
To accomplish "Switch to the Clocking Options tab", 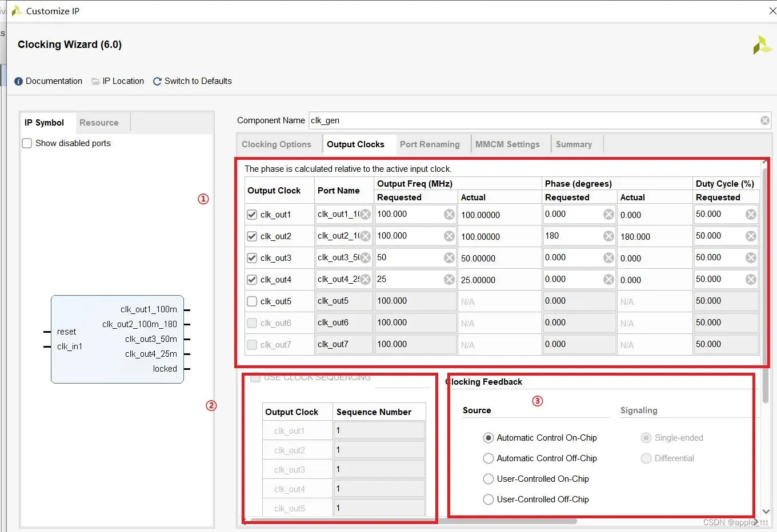I will coord(277,144).
